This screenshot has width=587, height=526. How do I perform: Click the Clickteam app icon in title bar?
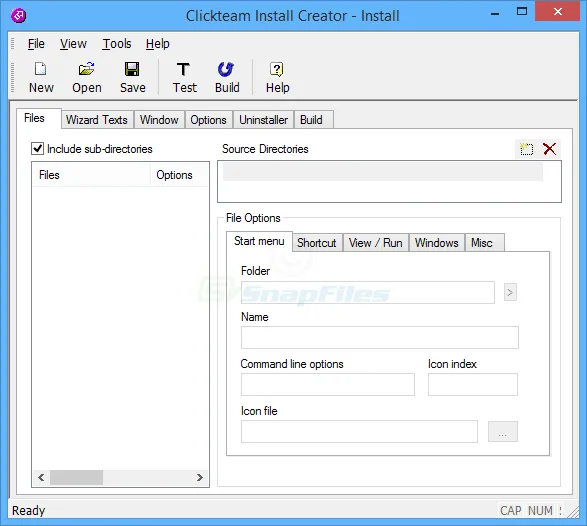[x=18, y=16]
